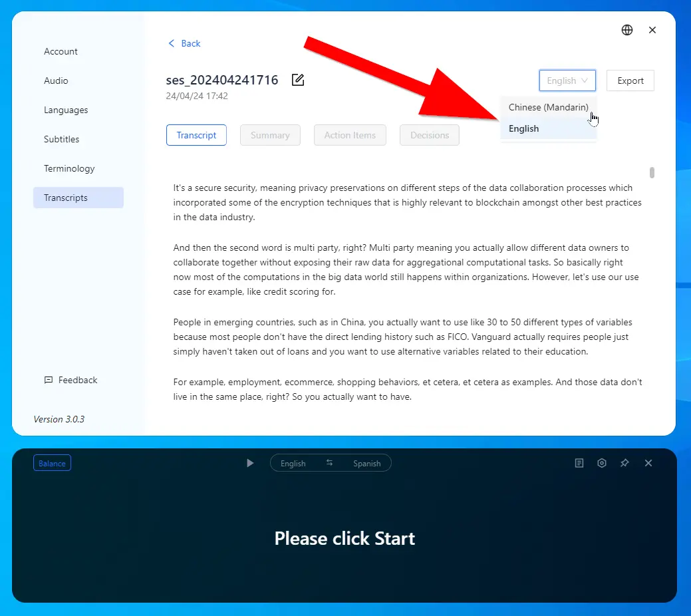Screen dimensions: 691x616
Task: Open the Action Items tab
Action: click(350, 135)
